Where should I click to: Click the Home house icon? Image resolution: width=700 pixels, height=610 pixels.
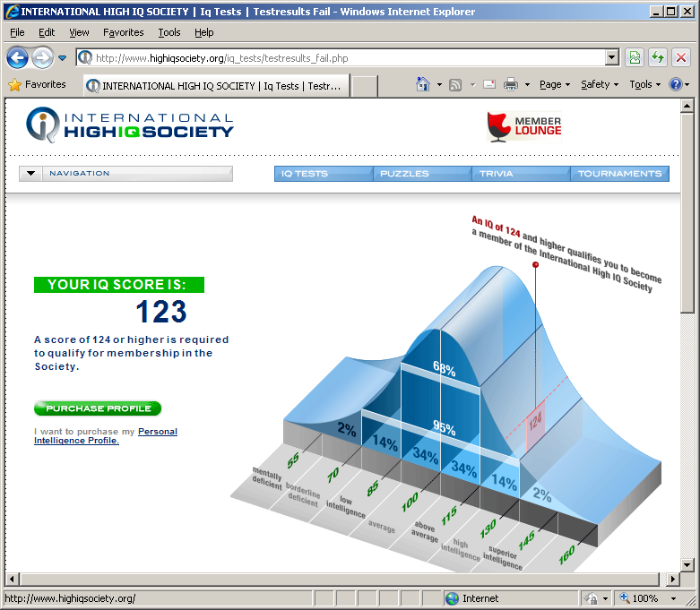[422, 84]
